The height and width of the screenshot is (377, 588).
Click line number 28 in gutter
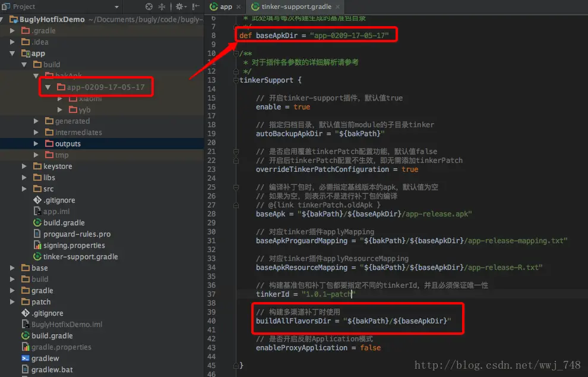[211, 213]
